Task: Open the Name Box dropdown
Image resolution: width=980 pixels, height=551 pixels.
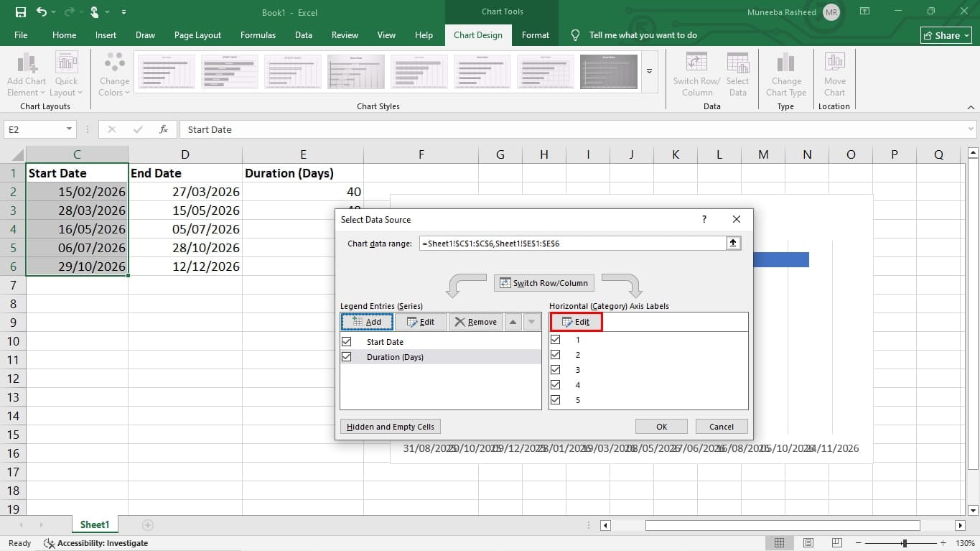Action: pos(70,129)
